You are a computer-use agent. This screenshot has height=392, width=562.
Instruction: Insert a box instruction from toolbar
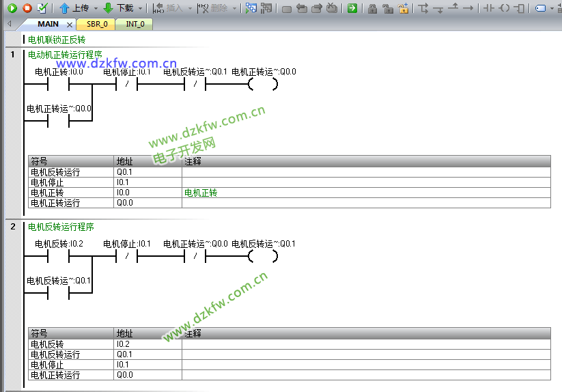[520, 8]
